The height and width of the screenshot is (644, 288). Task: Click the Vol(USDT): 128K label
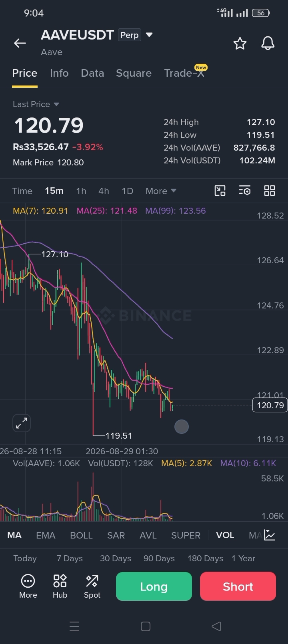[121, 463]
